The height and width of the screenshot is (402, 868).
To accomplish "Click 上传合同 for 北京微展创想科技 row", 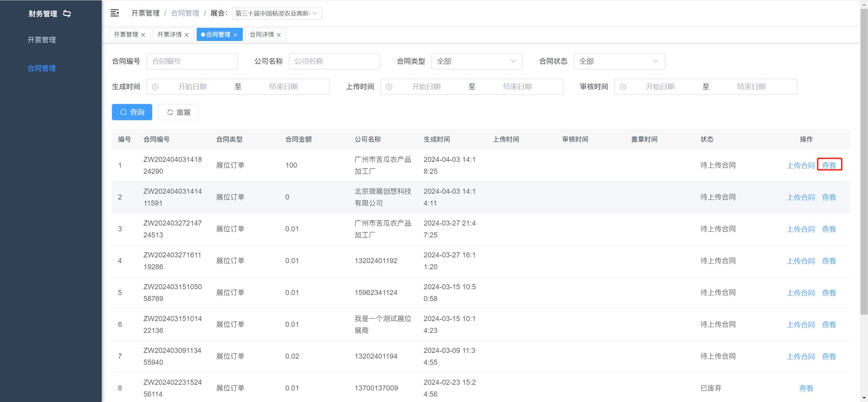I will [x=801, y=197].
